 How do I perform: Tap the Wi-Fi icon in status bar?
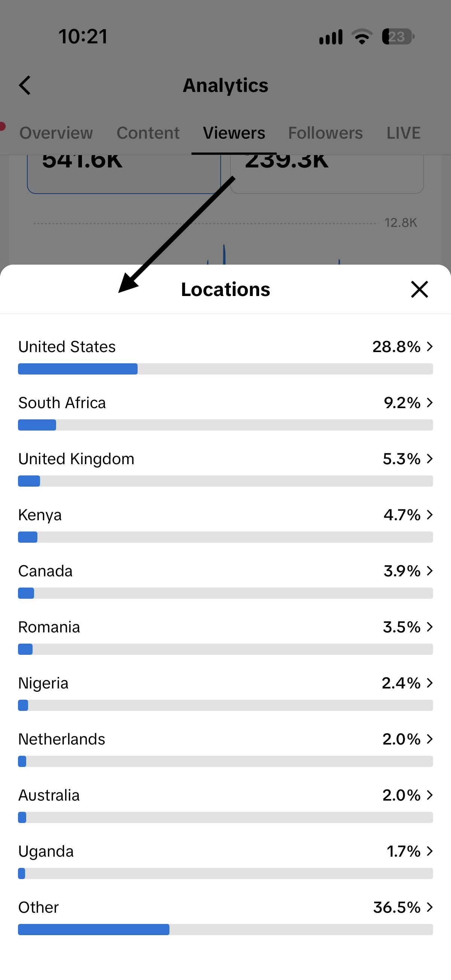point(362,37)
